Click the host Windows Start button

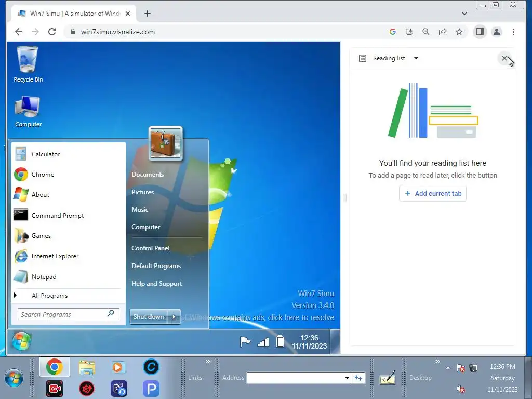point(14,378)
